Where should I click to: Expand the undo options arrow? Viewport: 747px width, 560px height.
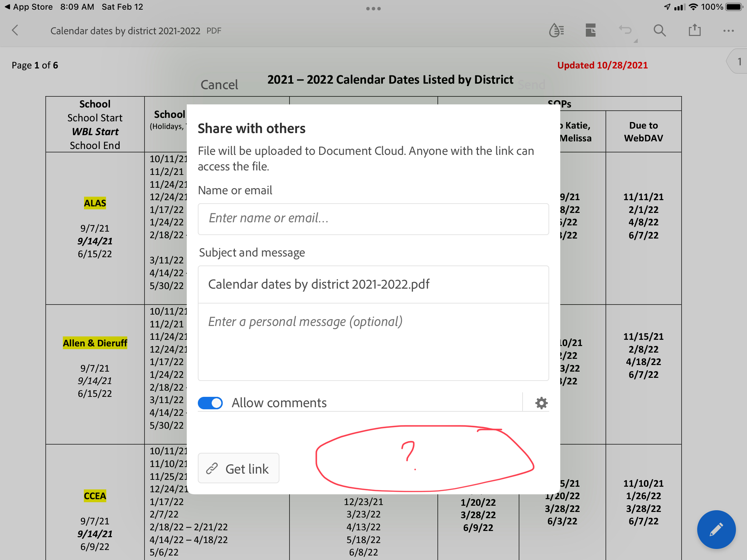coord(636,40)
